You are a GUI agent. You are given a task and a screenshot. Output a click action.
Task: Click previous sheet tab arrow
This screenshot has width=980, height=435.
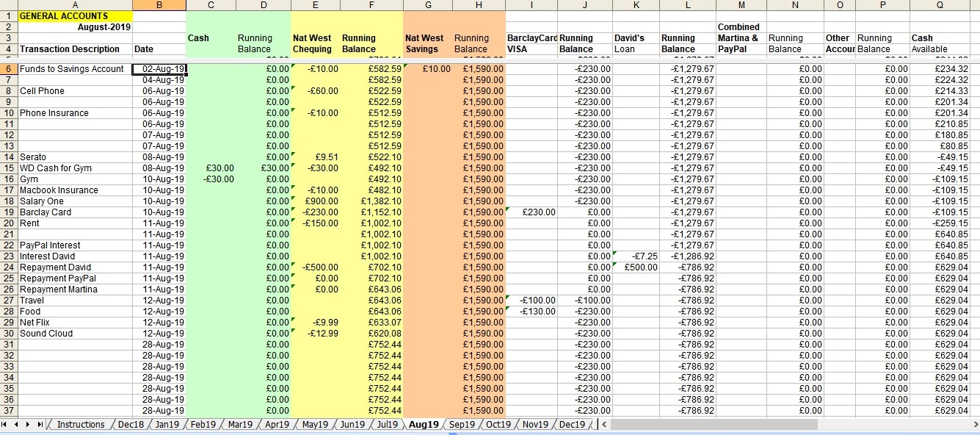17,425
